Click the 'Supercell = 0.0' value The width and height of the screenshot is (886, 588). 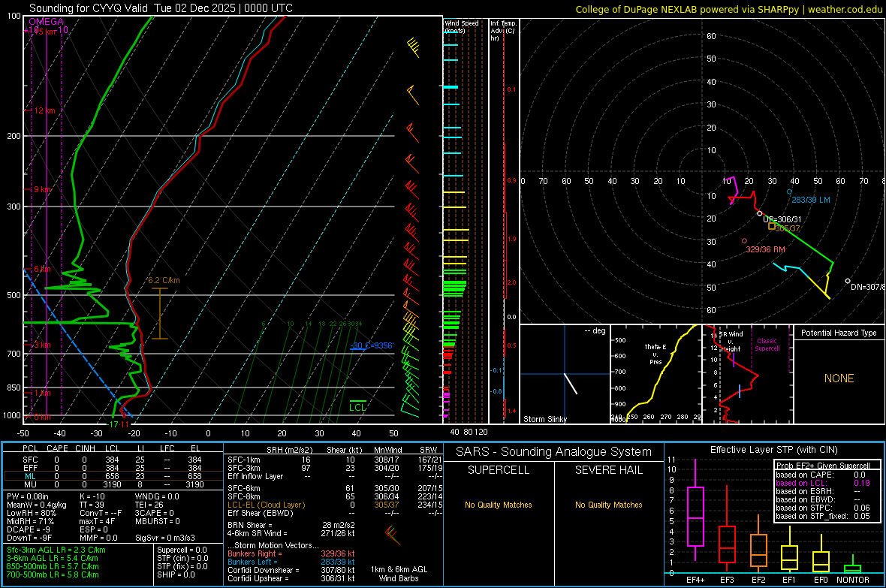[x=182, y=550]
